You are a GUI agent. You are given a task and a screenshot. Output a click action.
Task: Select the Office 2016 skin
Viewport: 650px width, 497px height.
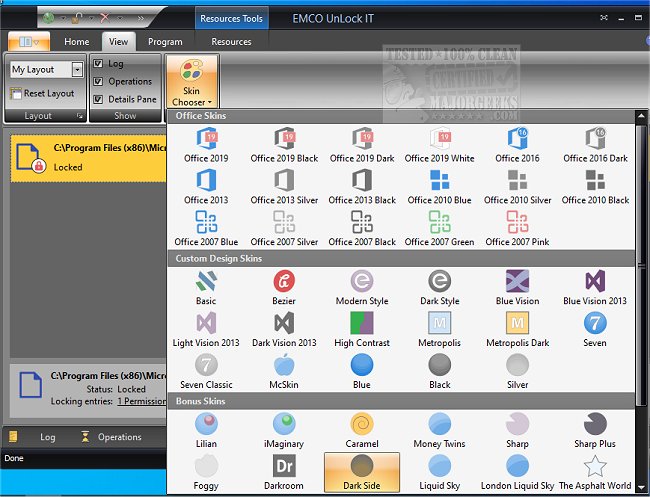(517, 145)
